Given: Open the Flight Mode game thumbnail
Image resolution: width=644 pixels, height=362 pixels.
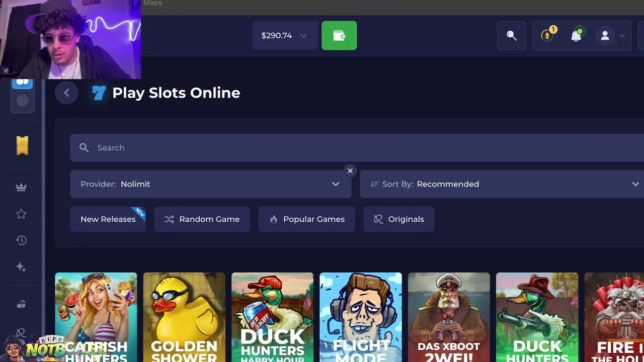Looking at the screenshot, I should click(x=361, y=317).
